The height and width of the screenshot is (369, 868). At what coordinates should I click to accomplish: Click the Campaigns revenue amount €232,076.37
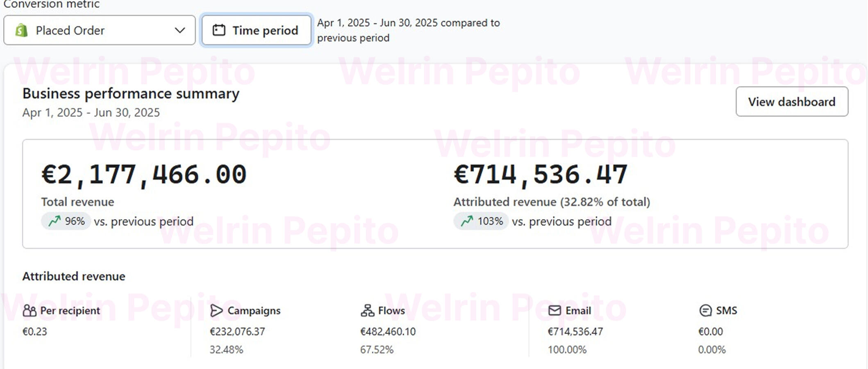coord(237,331)
